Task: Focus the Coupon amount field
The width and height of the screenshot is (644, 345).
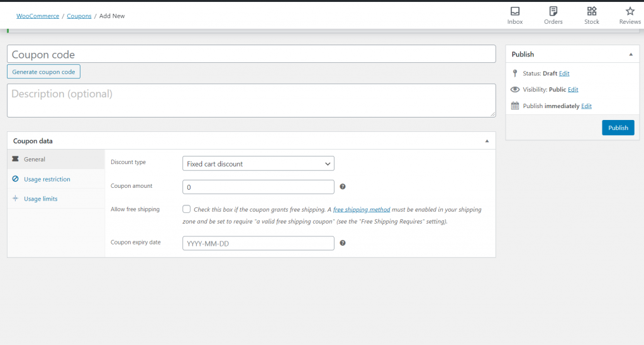Action: click(x=258, y=187)
